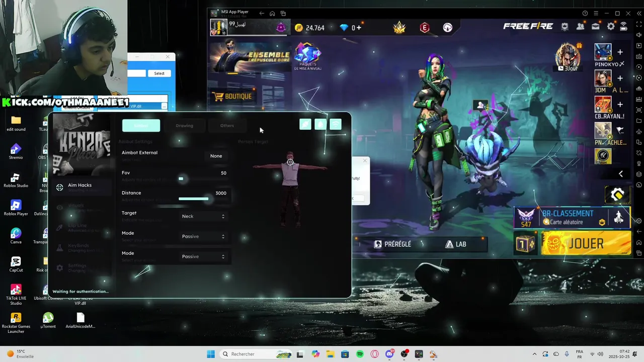Click the gold crown icon in top bar
Screen dimensions: 644x362
(x=399, y=27)
